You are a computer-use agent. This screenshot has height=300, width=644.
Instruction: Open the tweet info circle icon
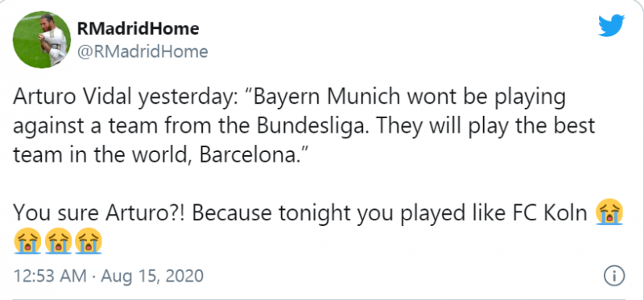(x=614, y=276)
